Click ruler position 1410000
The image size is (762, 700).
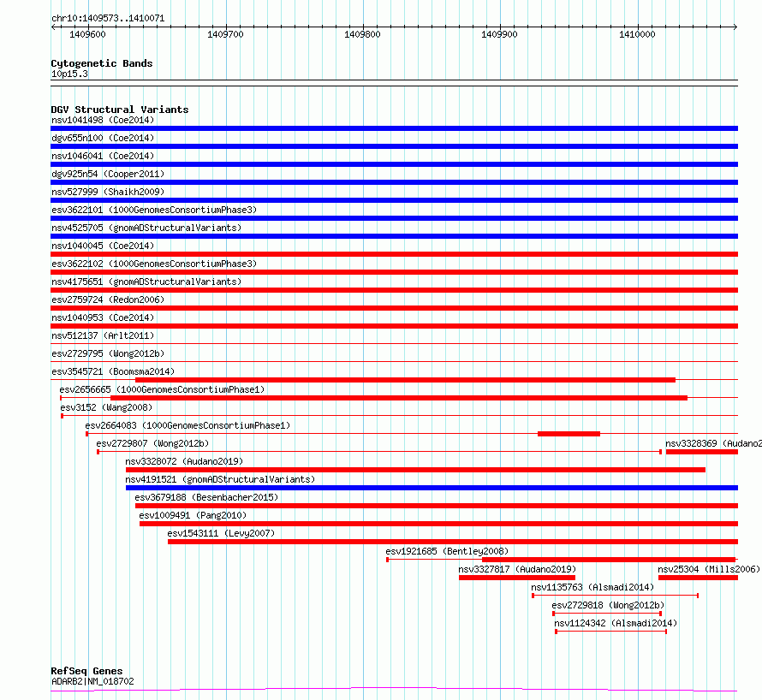point(637,34)
